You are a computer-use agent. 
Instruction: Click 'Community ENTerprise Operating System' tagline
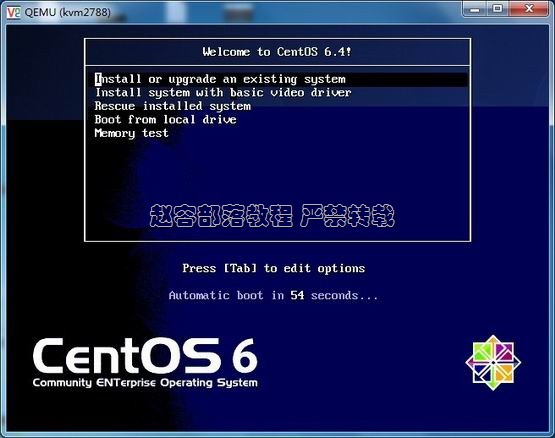pos(145,383)
